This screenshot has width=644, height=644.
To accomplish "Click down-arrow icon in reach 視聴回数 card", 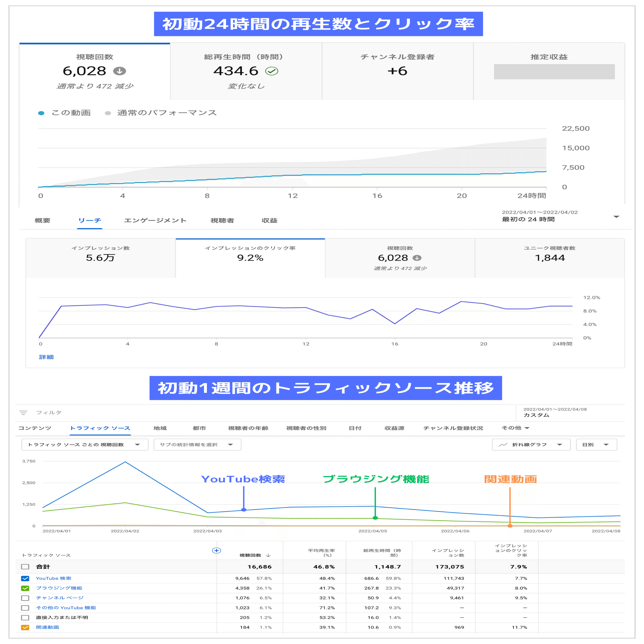I will pyautogui.click(x=417, y=258).
